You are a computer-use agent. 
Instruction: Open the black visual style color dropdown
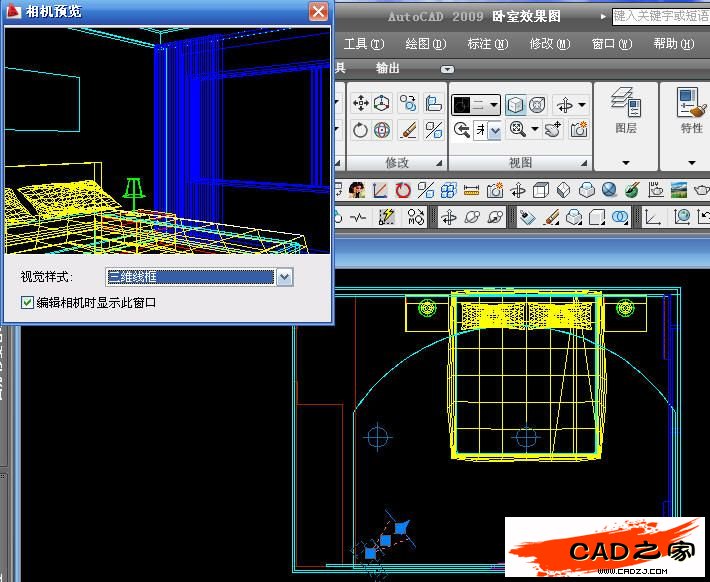pyautogui.click(x=476, y=104)
